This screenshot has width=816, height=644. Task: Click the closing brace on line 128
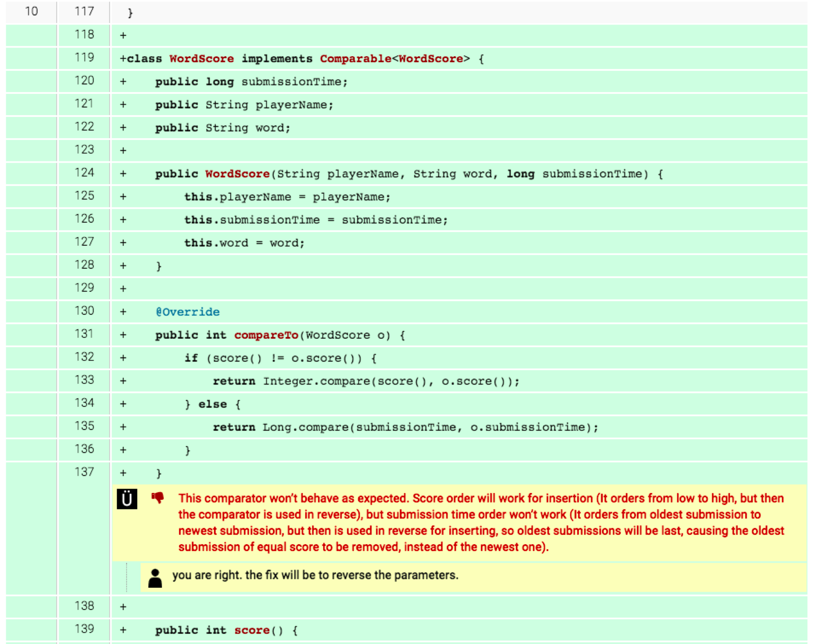[x=159, y=266]
